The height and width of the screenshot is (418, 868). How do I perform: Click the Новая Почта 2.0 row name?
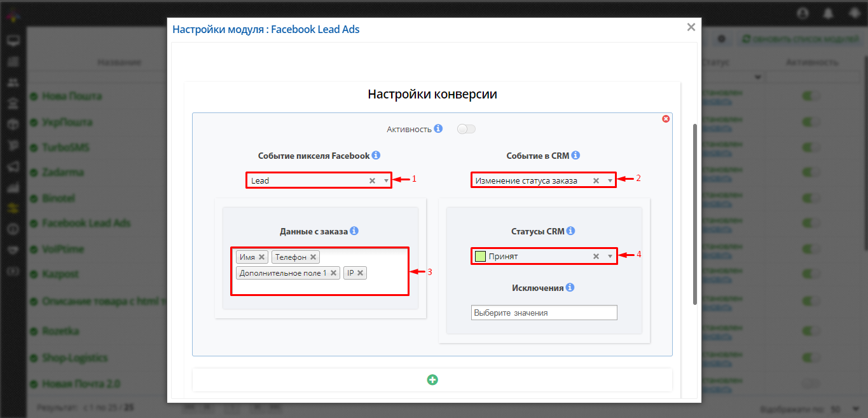(81, 383)
